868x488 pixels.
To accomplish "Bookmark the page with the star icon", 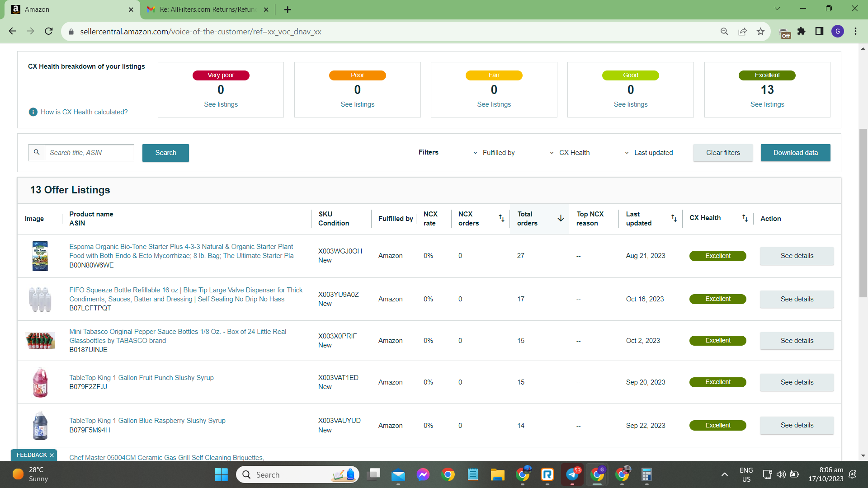I will [760, 32].
